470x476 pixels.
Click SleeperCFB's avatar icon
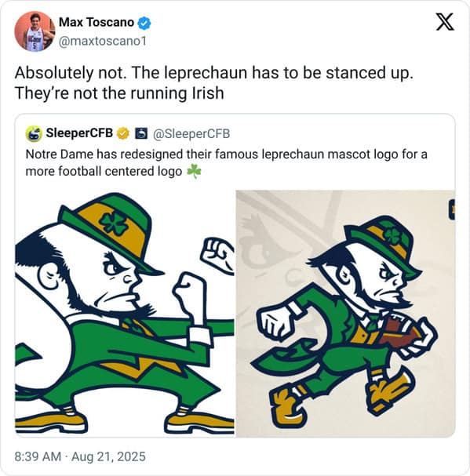tap(34, 133)
